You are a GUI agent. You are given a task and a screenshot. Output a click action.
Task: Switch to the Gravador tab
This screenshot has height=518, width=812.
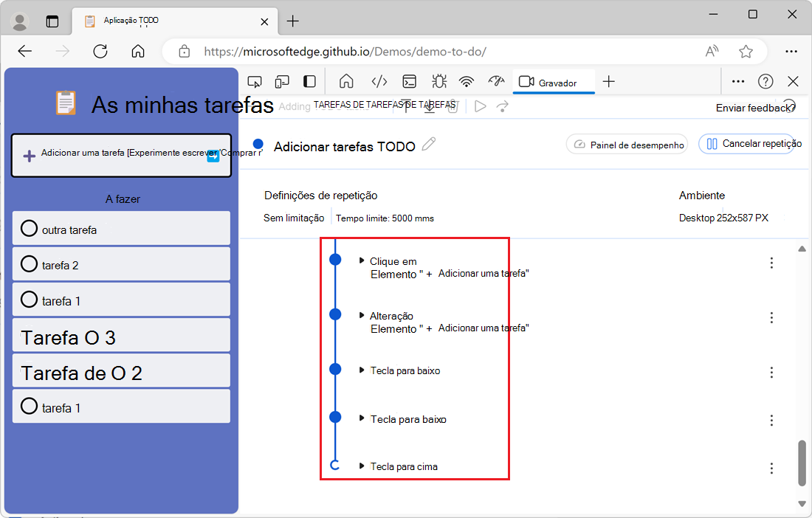tap(554, 81)
